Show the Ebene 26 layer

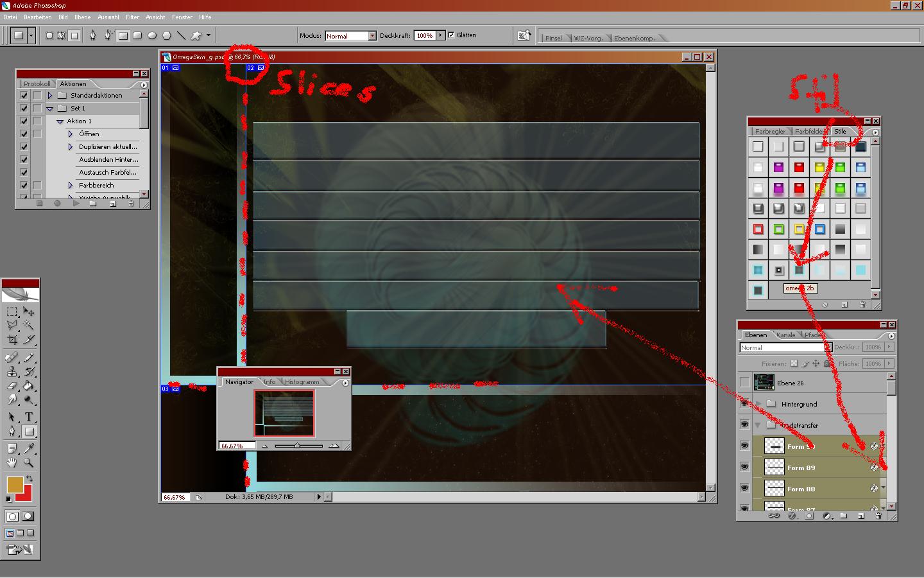point(744,383)
